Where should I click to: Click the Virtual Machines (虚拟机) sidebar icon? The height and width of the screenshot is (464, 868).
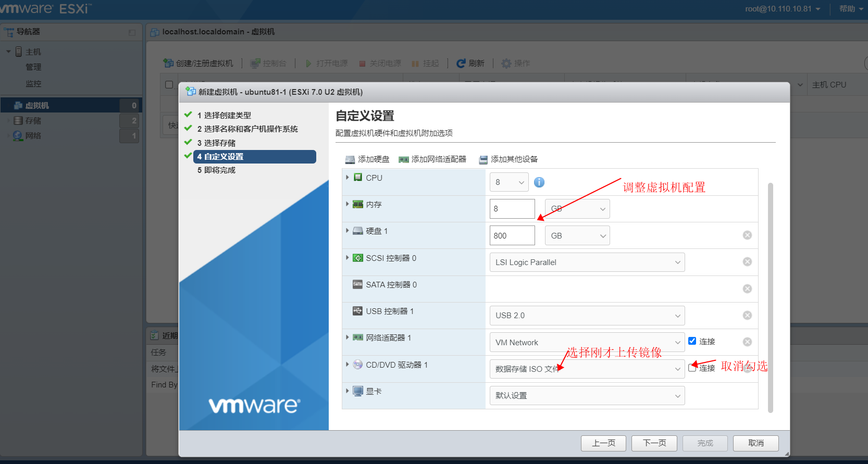18,106
